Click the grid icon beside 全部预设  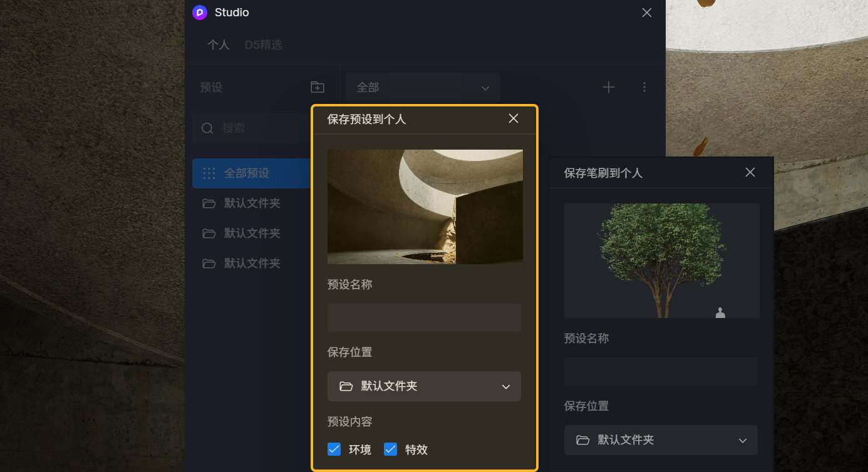209,173
